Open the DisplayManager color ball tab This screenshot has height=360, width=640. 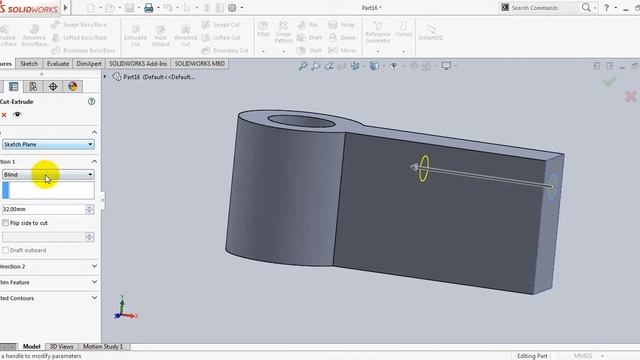pyautogui.click(x=73, y=87)
